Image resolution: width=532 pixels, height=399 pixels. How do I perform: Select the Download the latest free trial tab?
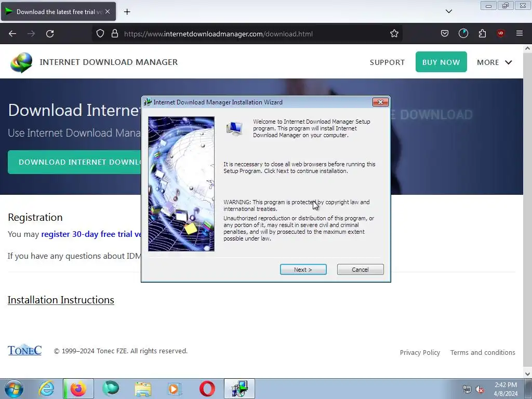(58, 11)
